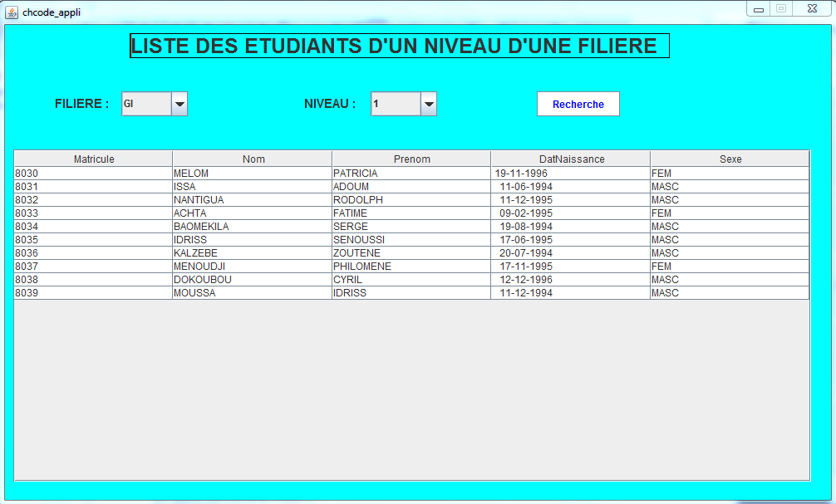
Task: Minimize the chcode_appli window
Action: 758,9
